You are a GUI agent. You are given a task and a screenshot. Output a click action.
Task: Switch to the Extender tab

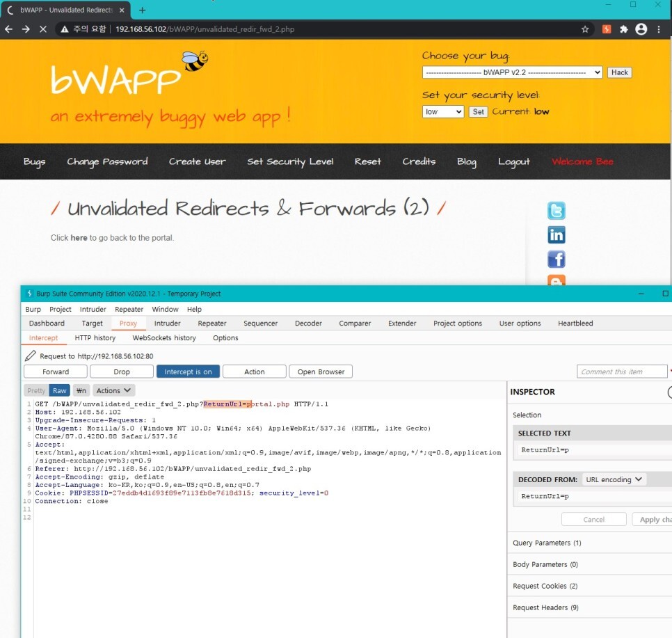402,324
